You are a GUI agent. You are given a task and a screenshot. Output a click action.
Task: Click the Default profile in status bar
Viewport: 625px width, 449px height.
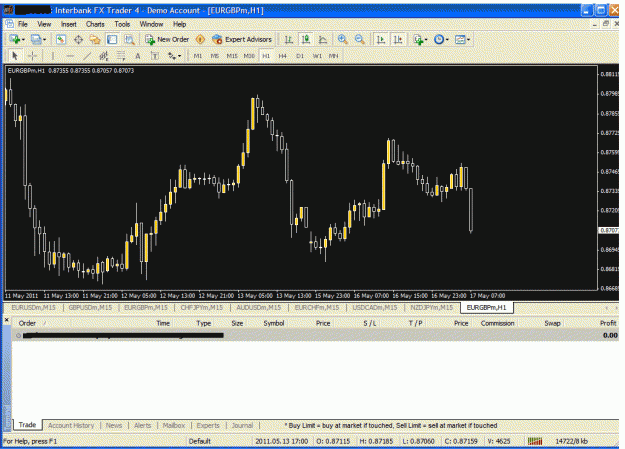200,441
